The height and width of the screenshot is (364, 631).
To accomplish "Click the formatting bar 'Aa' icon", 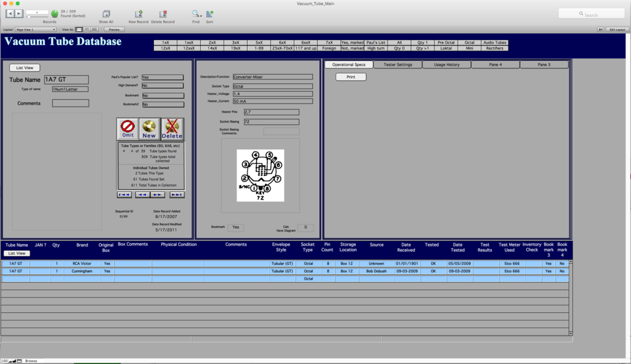I will [x=600, y=30].
